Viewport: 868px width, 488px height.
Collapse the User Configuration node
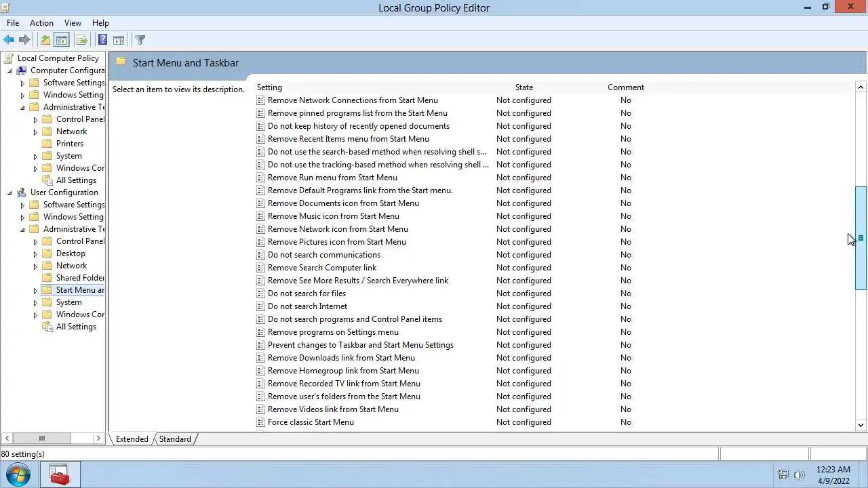tap(9, 192)
